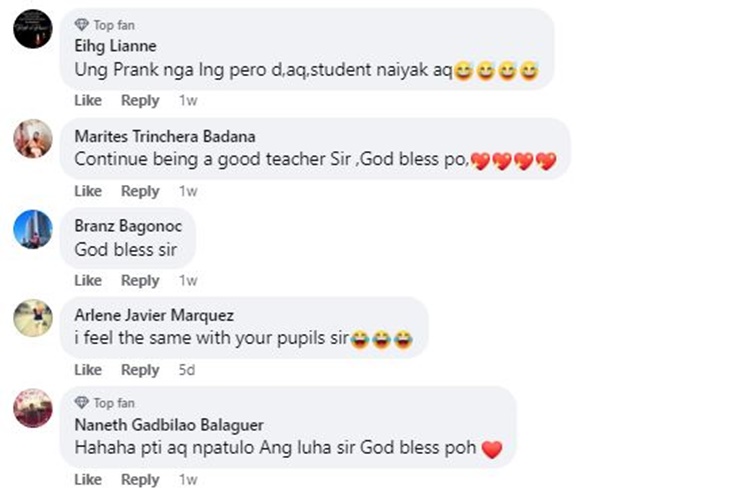The height and width of the screenshot is (493, 750).
Task: Reply to Marites Trinchera Badana's comment
Action: [x=140, y=191]
